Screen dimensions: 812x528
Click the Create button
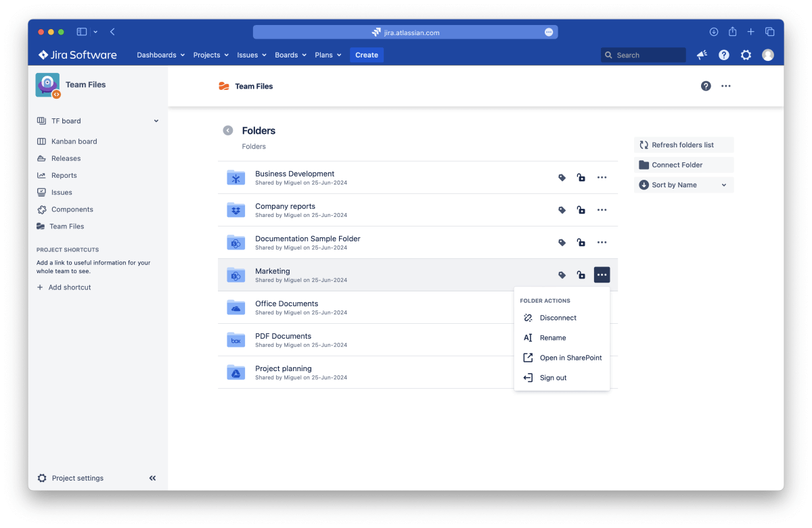367,55
